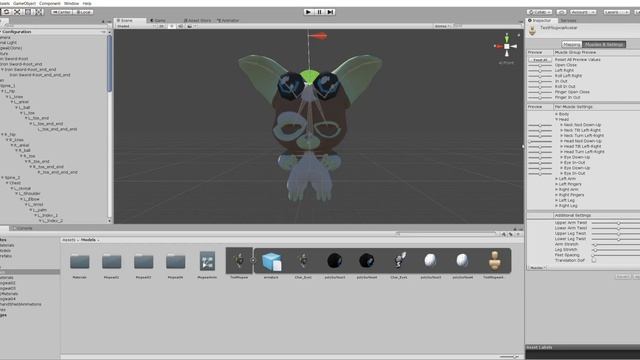Click the Pause button

[320, 12]
